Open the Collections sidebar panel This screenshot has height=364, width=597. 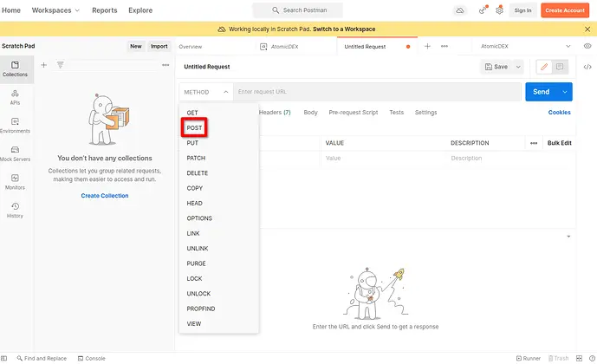click(x=15, y=68)
